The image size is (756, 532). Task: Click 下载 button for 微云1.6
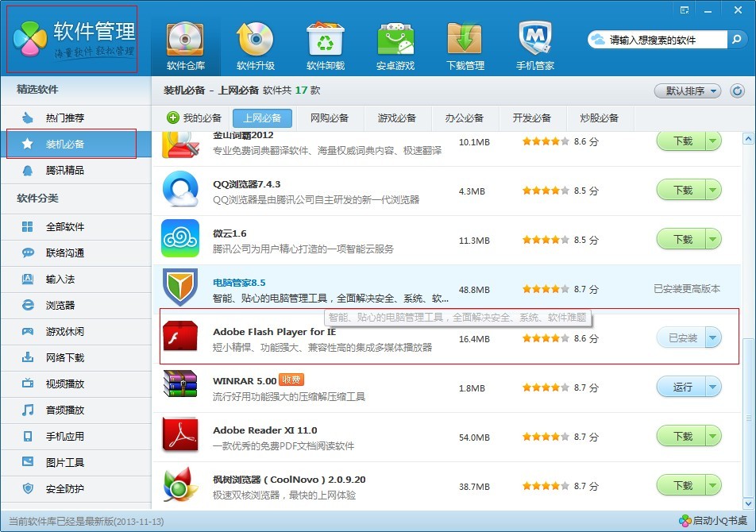tap(681, 240)
